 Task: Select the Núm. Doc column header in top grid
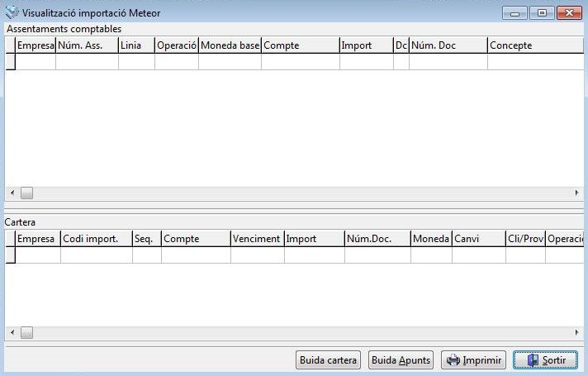448,45
